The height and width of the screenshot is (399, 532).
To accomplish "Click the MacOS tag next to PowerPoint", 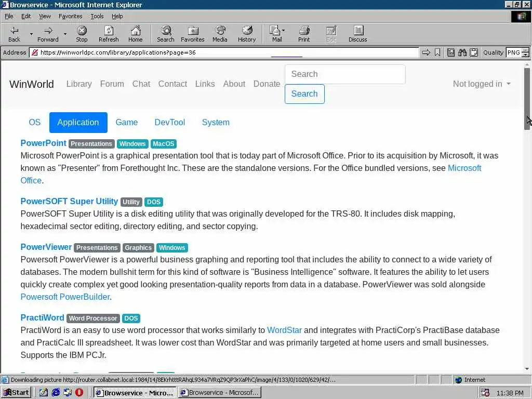I will coord(164,144).
